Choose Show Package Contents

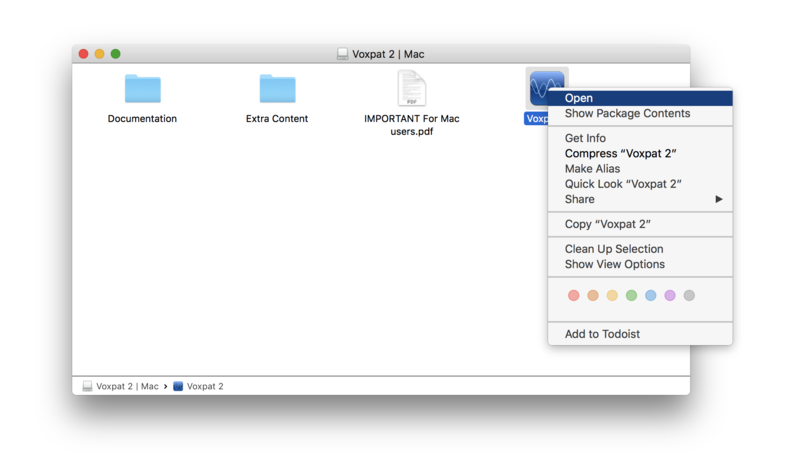(640, 113)
